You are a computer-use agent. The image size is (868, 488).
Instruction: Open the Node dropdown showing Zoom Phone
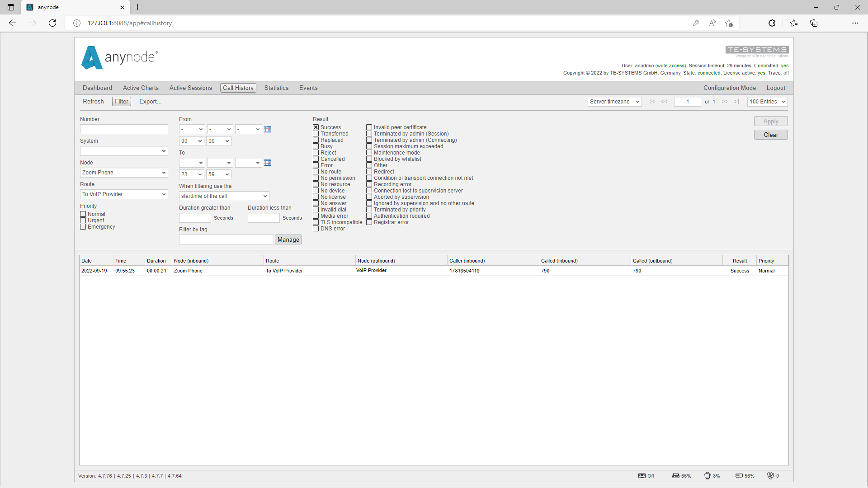coord(124,173)
